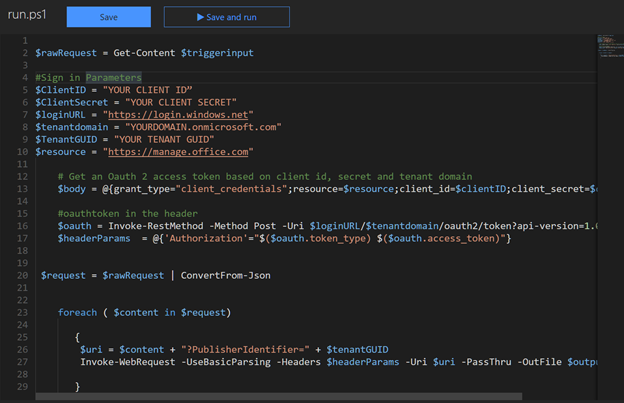This screenshot has width=624, height=403.
Task: Click the $uri variable on line 26
Action: 91,349
